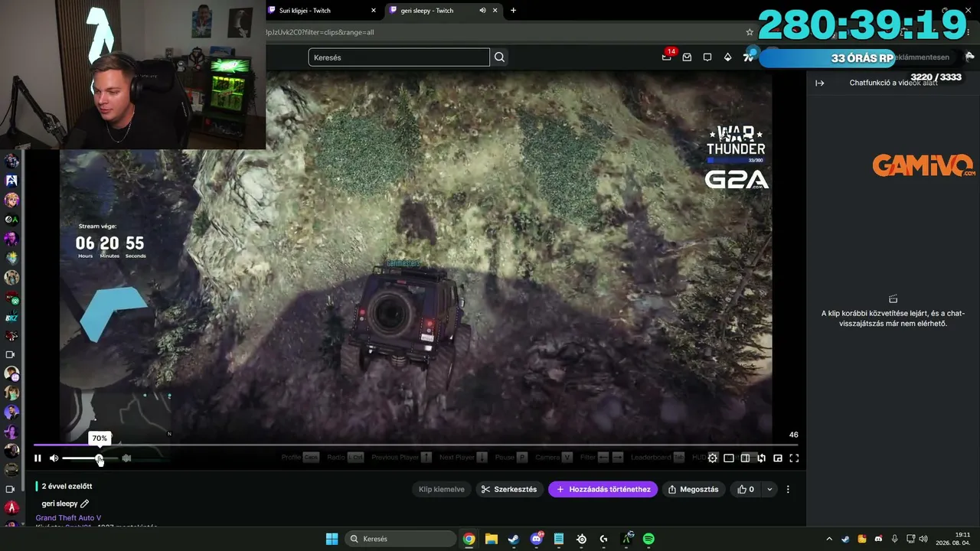Open Discord from the taskbar
Screen dimensions: 980x551
[x=536, y=539]
